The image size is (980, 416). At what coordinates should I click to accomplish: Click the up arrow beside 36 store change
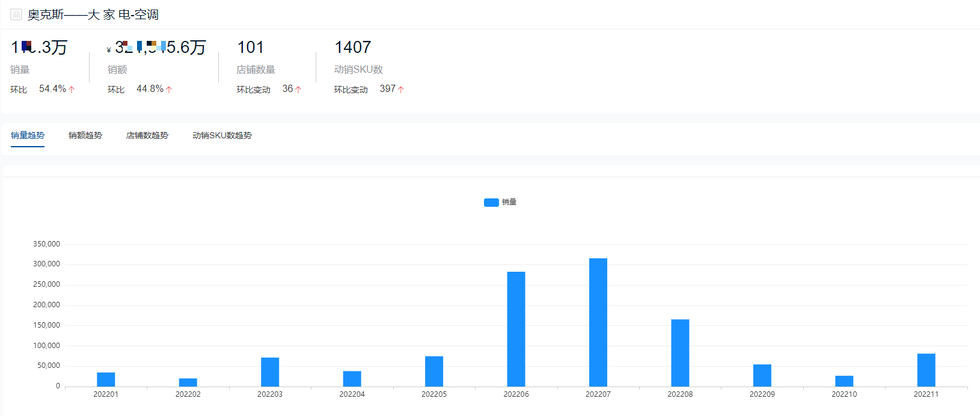[298, 90]
